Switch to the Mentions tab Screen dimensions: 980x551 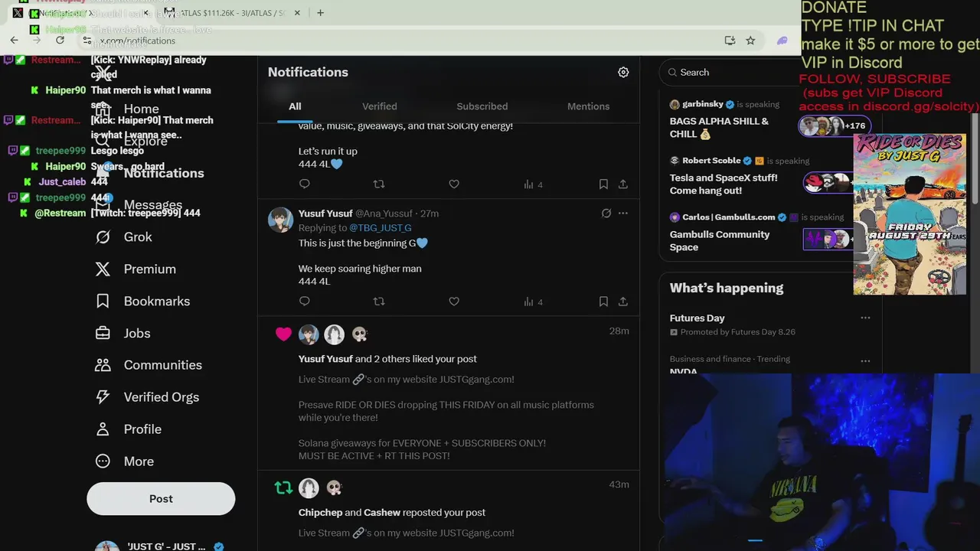click(589, 106)
